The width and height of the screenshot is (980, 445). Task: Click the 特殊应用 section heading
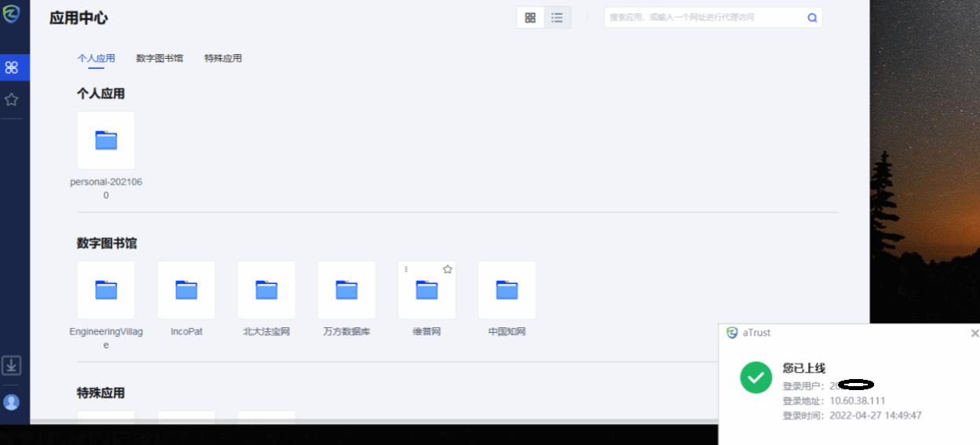tap(101, 392)
